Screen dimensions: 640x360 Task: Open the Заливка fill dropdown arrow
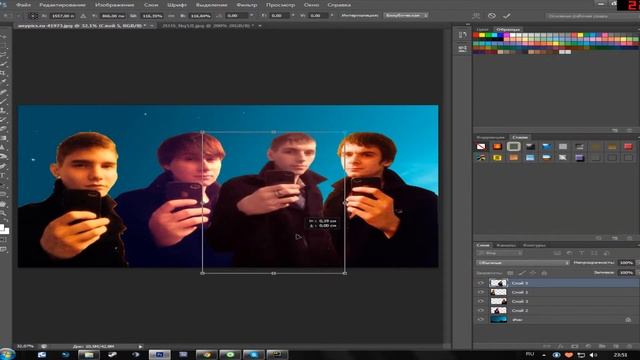[x=637, y=273]
